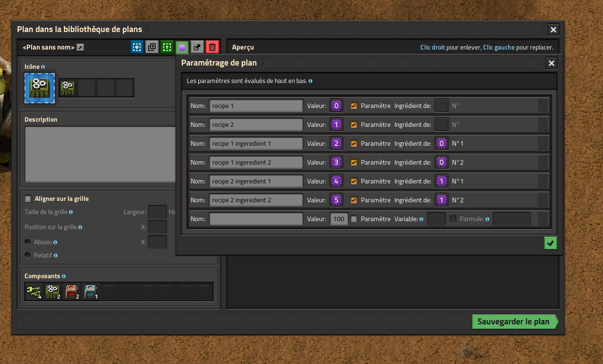
Task: Click the pencil icon to rename the blueprint
Action: [x=80, y=47]
